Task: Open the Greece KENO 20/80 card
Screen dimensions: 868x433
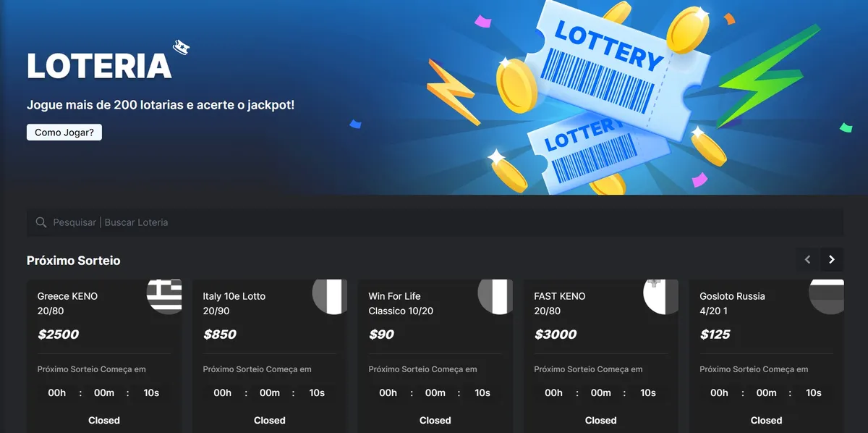Action: click(x=67, y=303)
